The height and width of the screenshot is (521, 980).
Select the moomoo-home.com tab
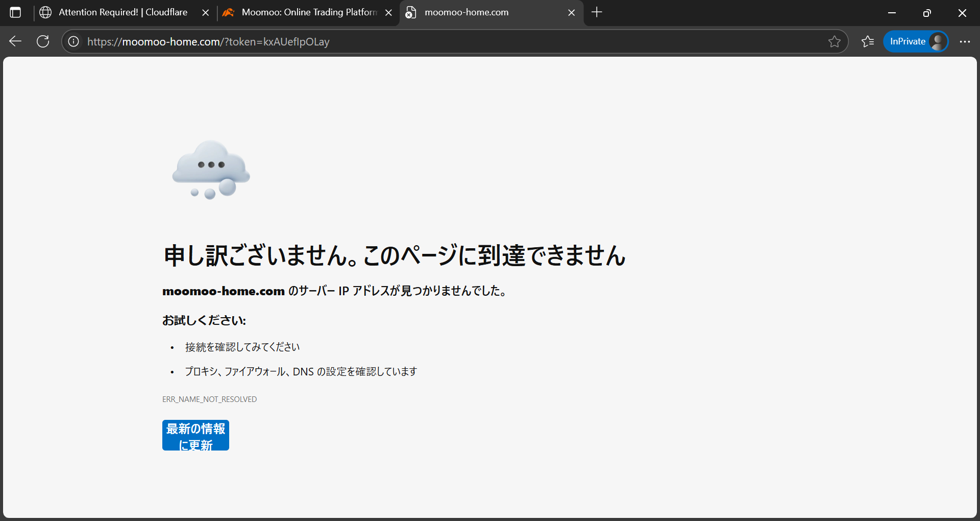click(x=492, y=13)
